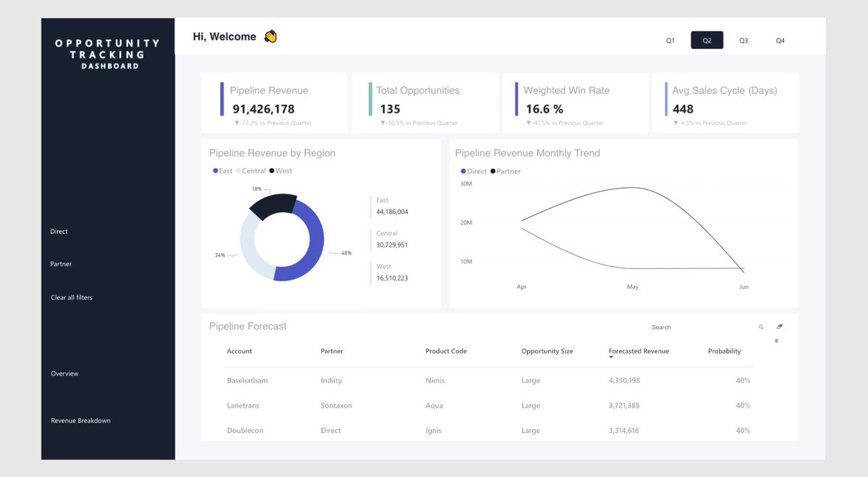Click the Partner legend in trend chart
The height and width of the screenshot is (477, 868).
tap(506, 171)
